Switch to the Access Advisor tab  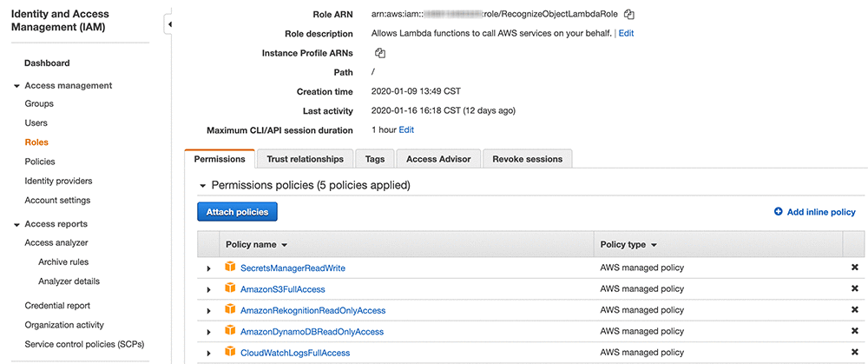click(x=438, y=159)
